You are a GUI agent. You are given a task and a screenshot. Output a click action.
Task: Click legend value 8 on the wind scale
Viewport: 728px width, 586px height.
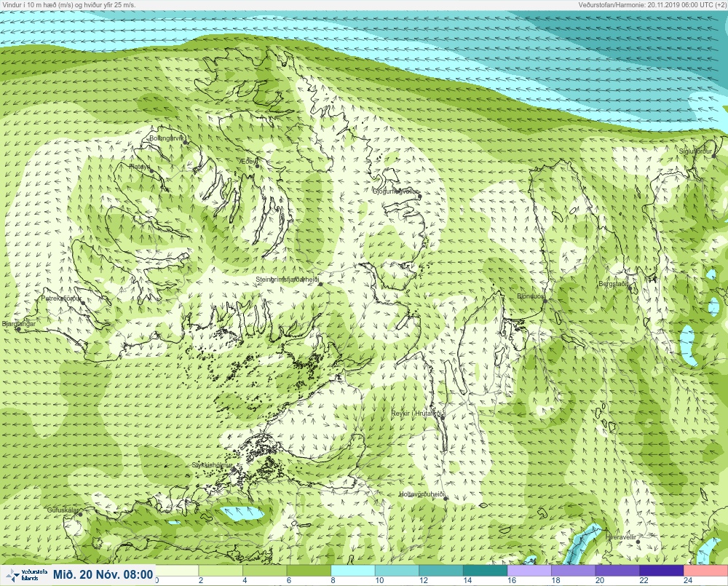pyautogui.click(x=333, y=580)
